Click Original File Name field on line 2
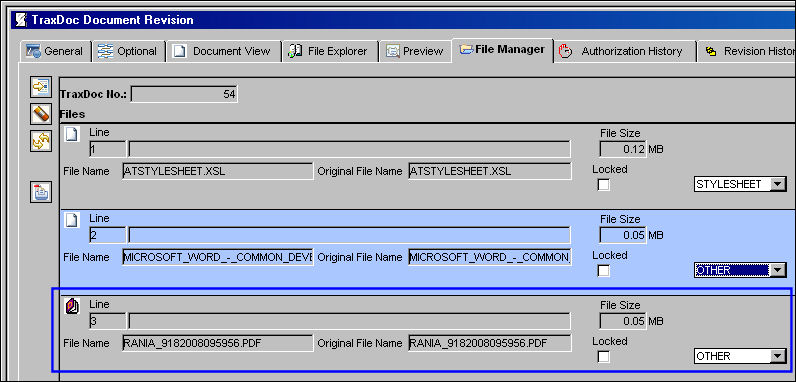 point(490,257)
